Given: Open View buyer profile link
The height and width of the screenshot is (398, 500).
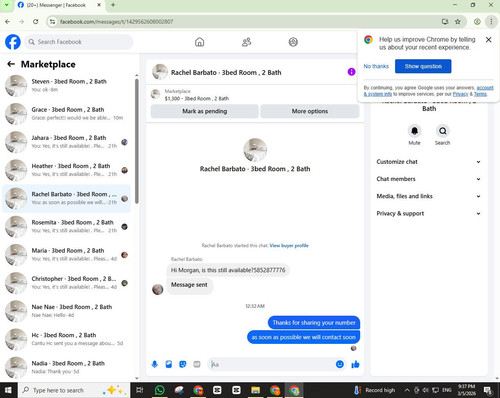Looking at the screenshot, I should click(x=289, y=246).
